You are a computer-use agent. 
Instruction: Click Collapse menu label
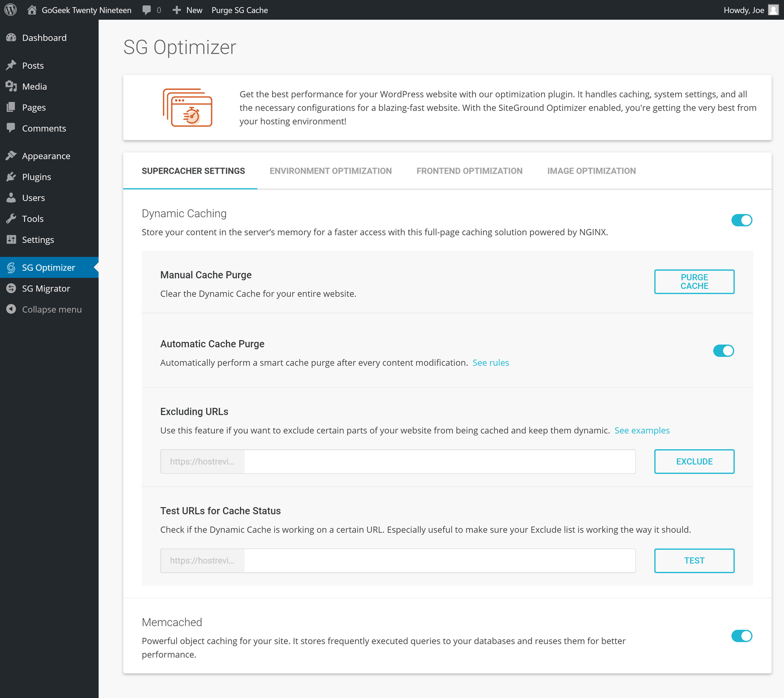coord(52,309)
